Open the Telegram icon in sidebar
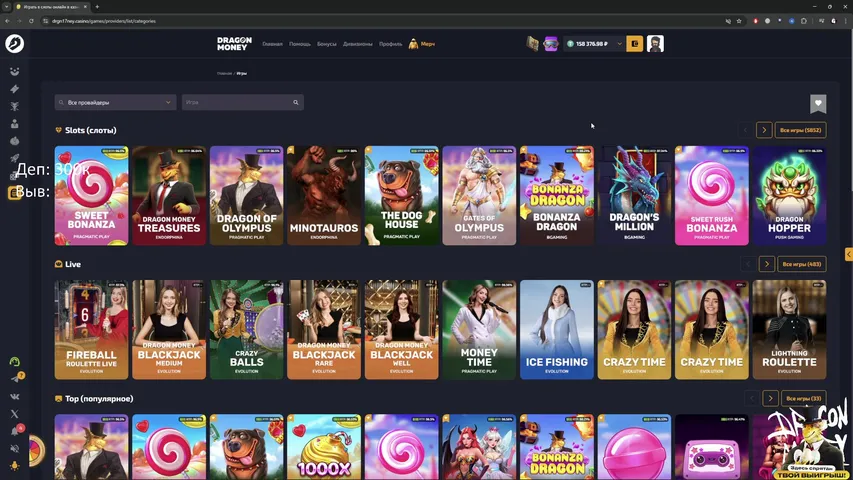This screenshot has height=480, width=853. point(15,379)
